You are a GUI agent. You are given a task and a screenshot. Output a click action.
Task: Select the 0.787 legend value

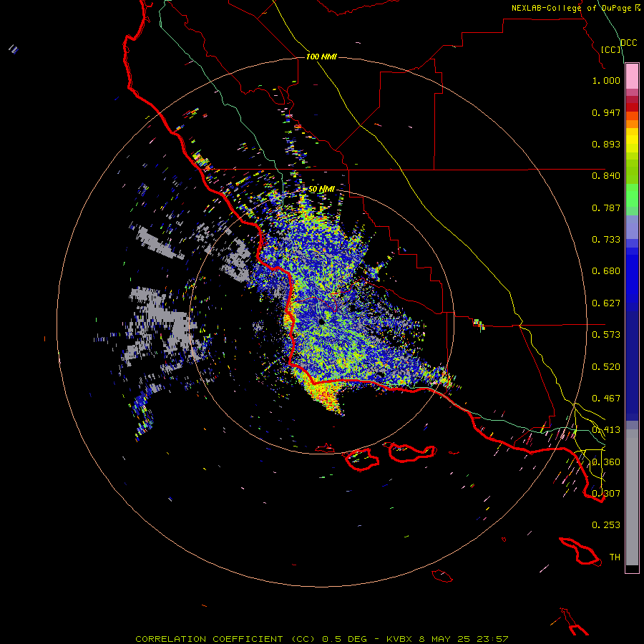[x=606, y=208]
